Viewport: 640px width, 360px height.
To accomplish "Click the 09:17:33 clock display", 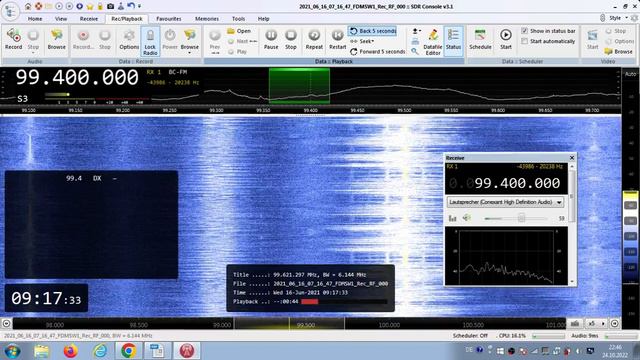I will pos(46,298).
